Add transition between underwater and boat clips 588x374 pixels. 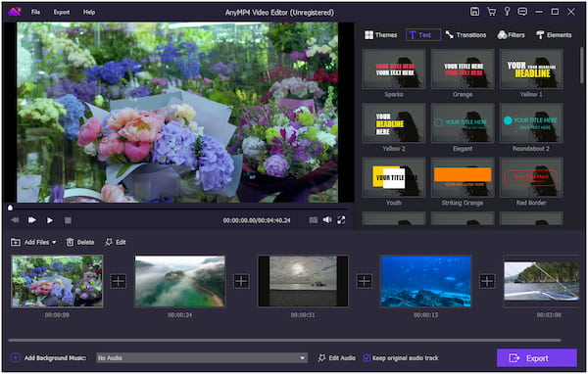[487, 281]
